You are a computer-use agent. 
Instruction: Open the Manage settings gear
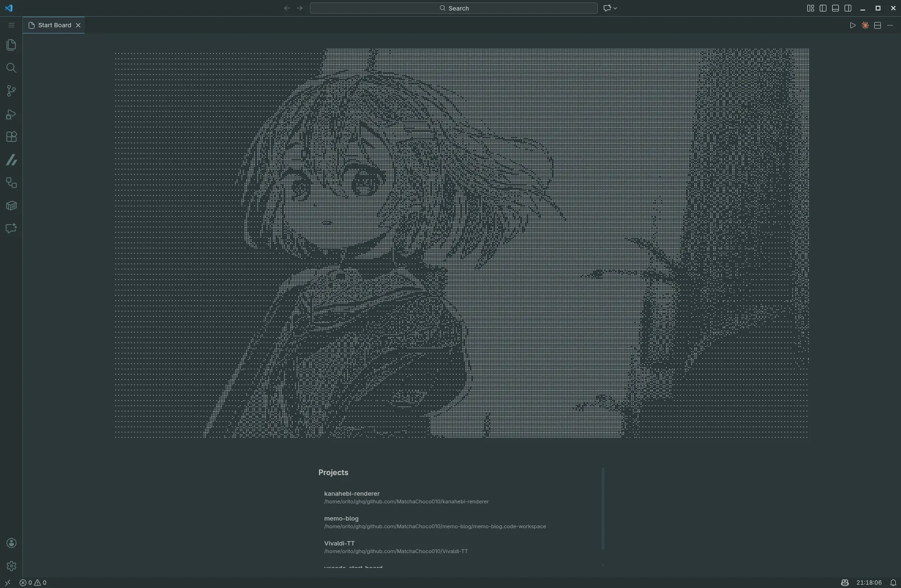point(11,566)
